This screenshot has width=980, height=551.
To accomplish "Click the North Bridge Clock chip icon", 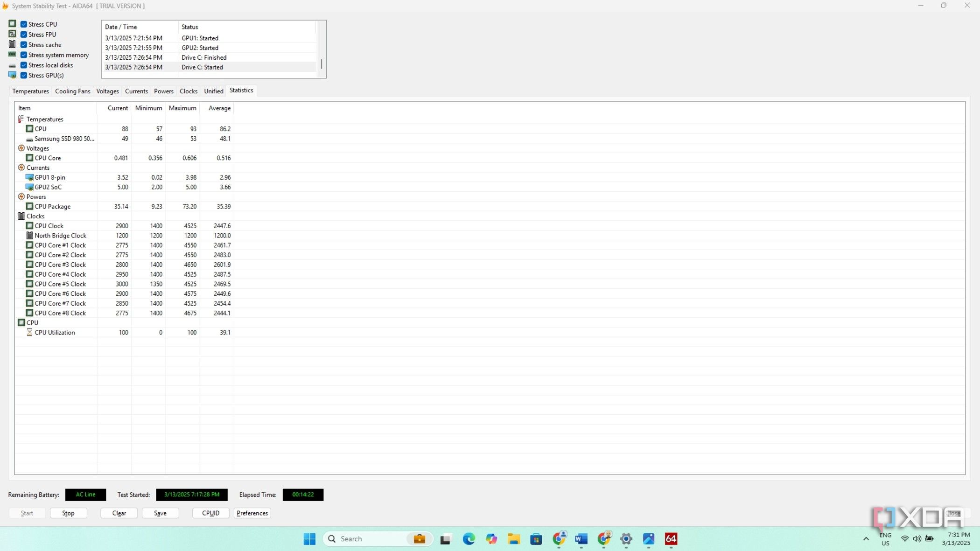I will [x=29, y=236].
